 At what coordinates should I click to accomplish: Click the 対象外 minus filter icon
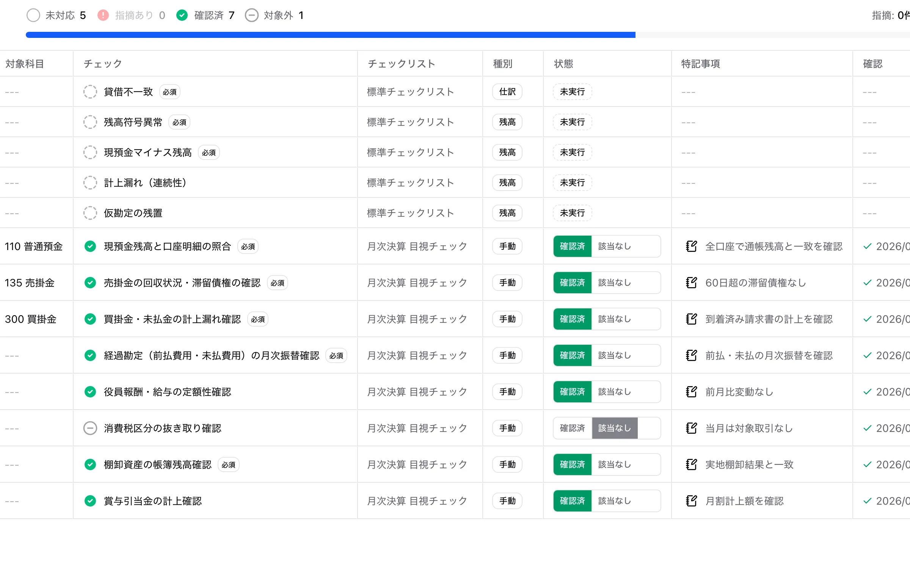click(251, 15)
